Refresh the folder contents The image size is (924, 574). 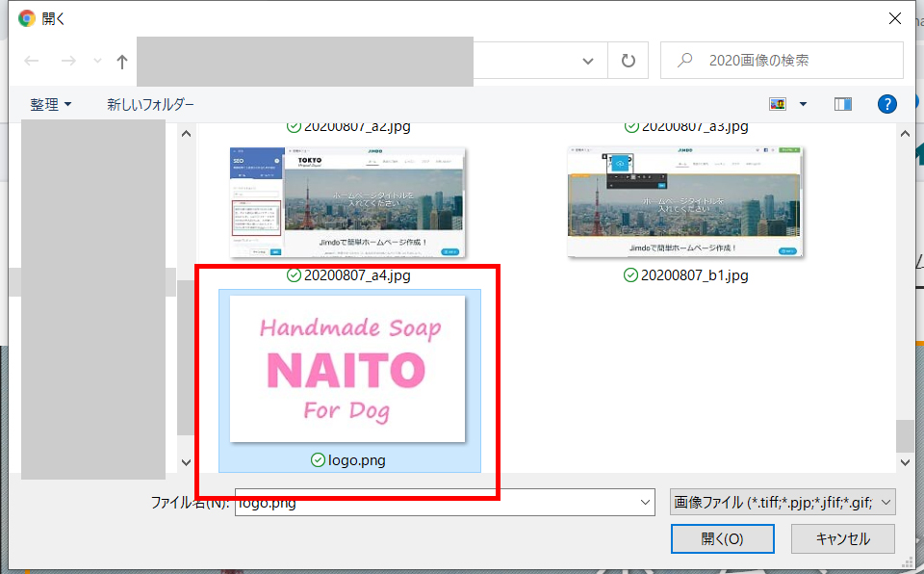(629, 61)
